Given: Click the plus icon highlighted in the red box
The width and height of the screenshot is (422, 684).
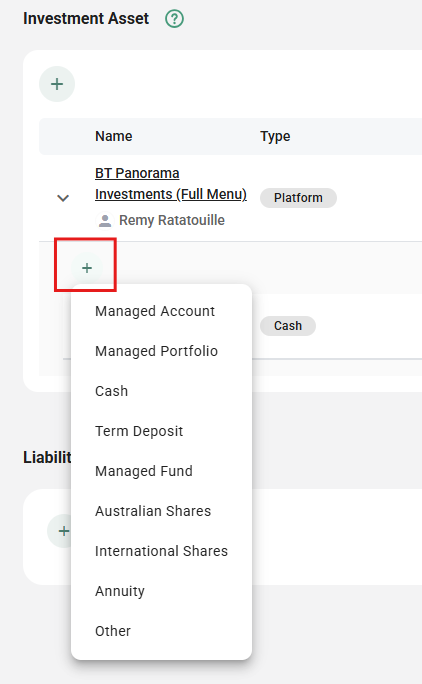Looking at the screenshot, I should pyautogui.click(x=87, y=267).
